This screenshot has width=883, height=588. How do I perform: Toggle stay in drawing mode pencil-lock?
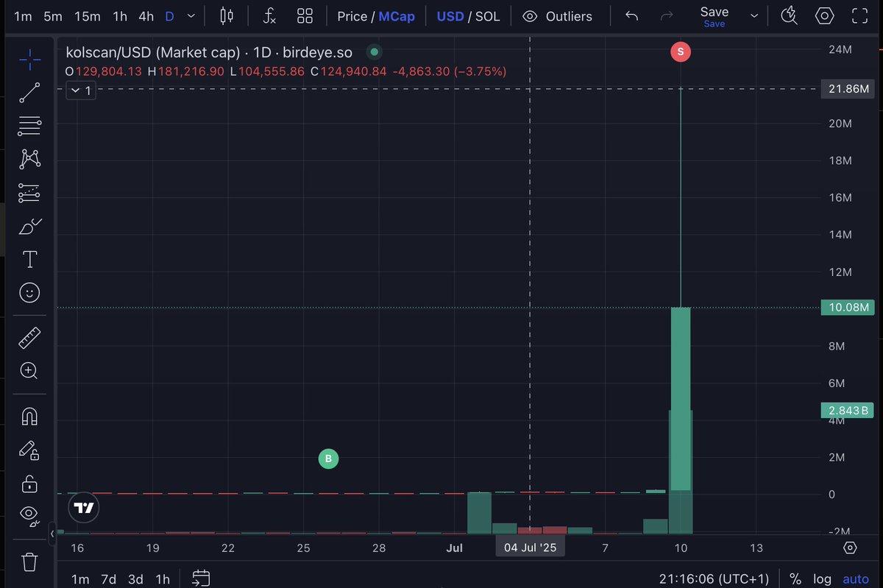pyautogui.click(x=29, y=450)
